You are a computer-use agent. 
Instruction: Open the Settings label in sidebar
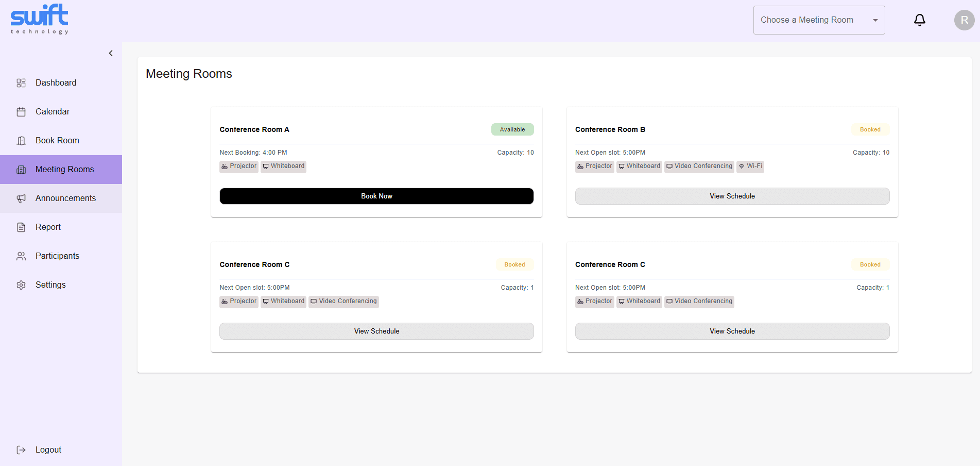coord(50,285)
